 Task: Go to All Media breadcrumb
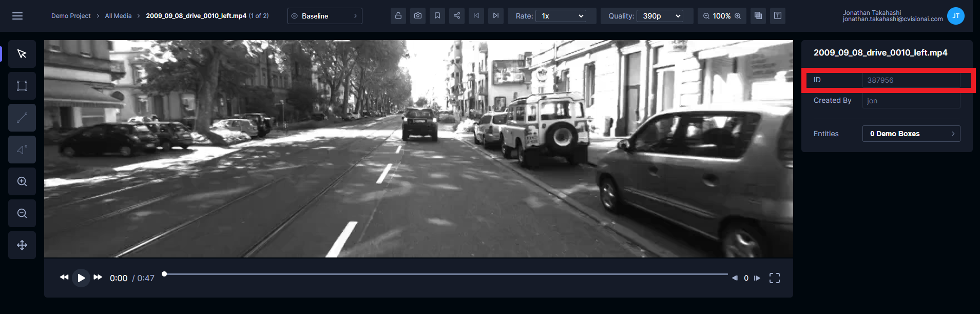coord(118,16)
